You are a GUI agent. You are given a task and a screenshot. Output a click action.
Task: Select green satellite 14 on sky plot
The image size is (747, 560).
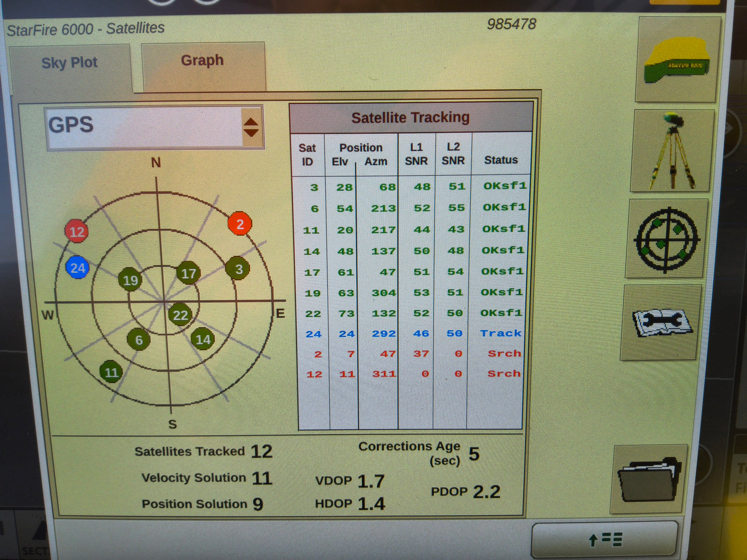click(x=203, y=339)
